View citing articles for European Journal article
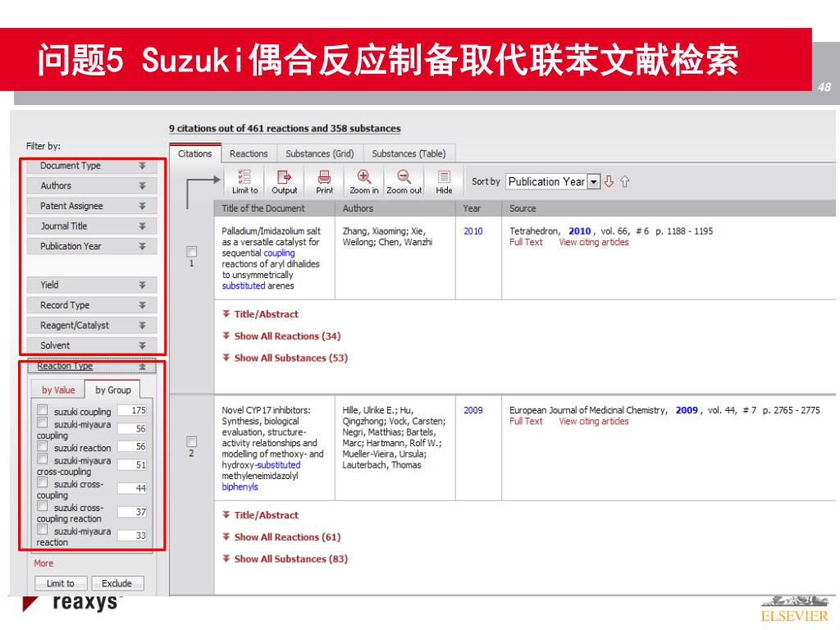This screenshot has height=630, width=840. coord(594,421)
